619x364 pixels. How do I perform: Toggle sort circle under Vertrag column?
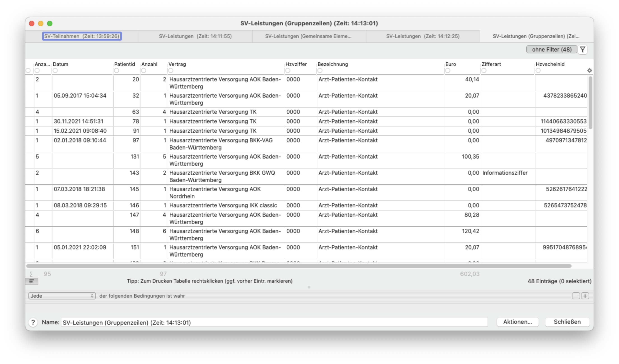(171, 71)
